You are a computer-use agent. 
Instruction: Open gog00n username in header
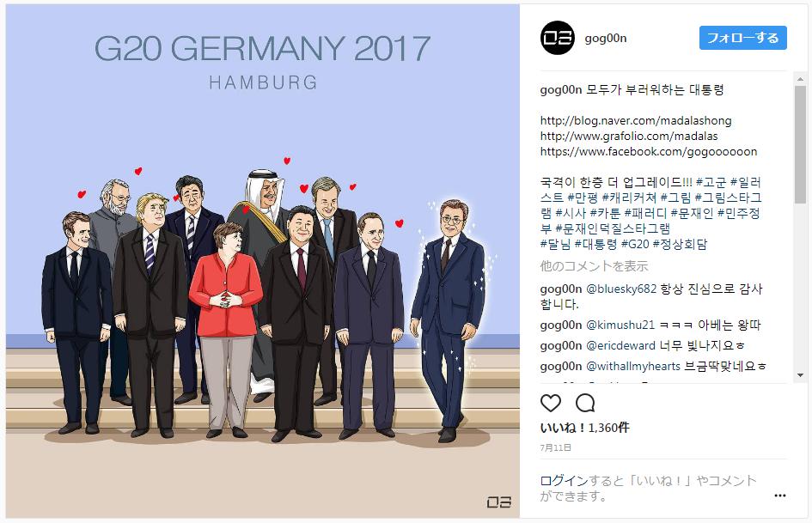click(606, 39)
